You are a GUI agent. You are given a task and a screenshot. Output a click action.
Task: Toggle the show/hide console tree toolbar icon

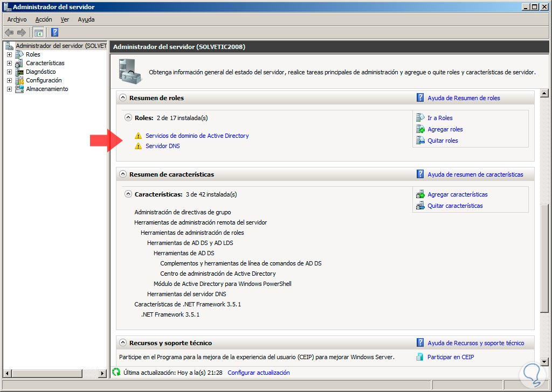(38, 33)
